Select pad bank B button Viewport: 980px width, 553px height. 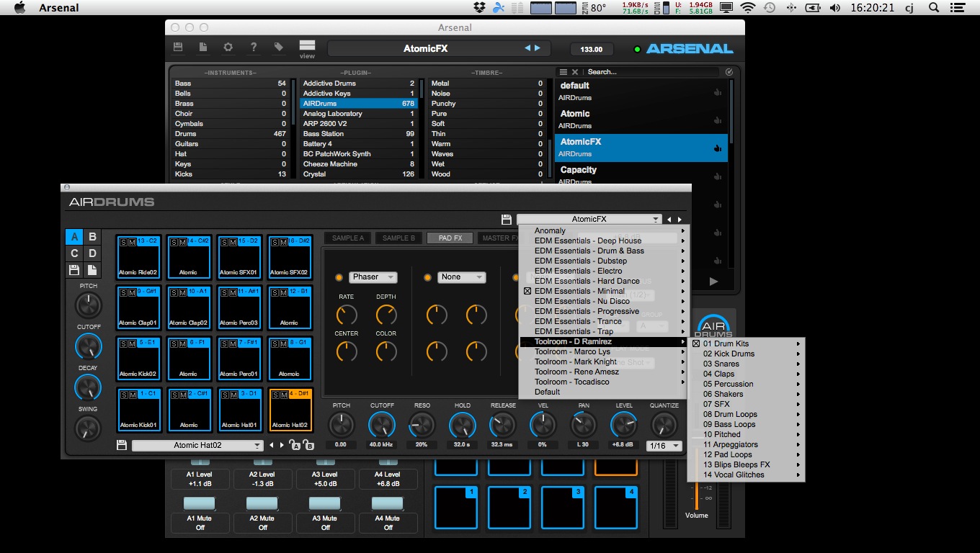click(x=92, y=237)
